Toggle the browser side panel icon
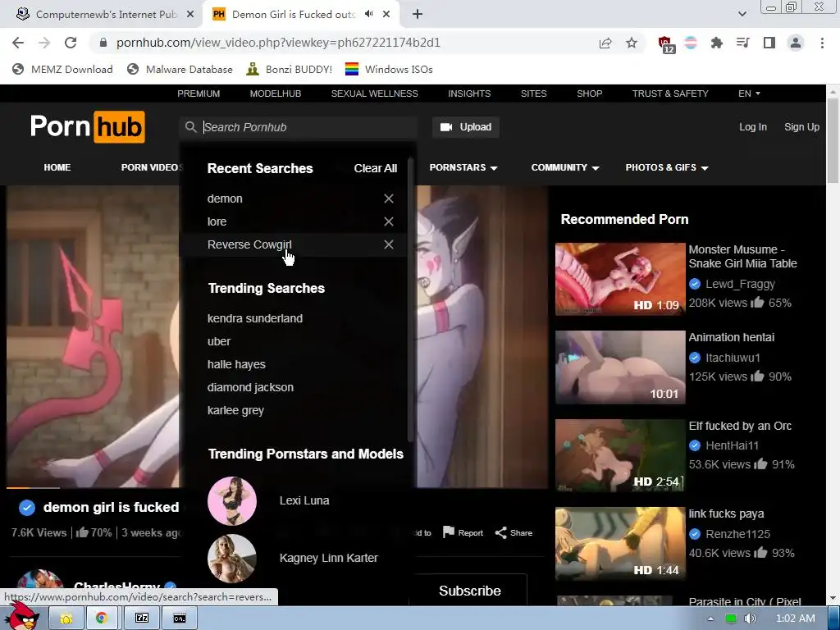840x630 pixels. coord(769,43)
